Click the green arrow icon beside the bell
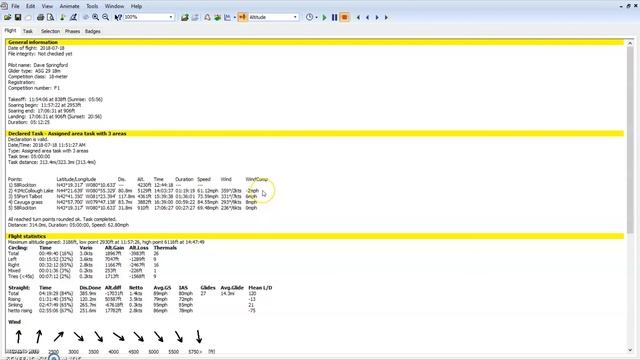Viewport: 640px width, 360px height. click(x=218, y=17)
